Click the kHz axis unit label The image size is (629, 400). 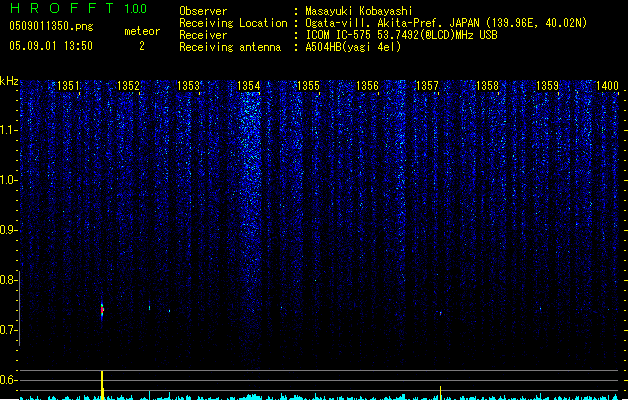(9, 81)
